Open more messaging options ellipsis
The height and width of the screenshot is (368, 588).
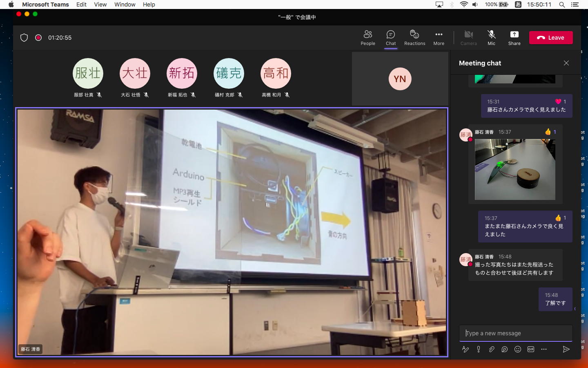tap(543, 349)
